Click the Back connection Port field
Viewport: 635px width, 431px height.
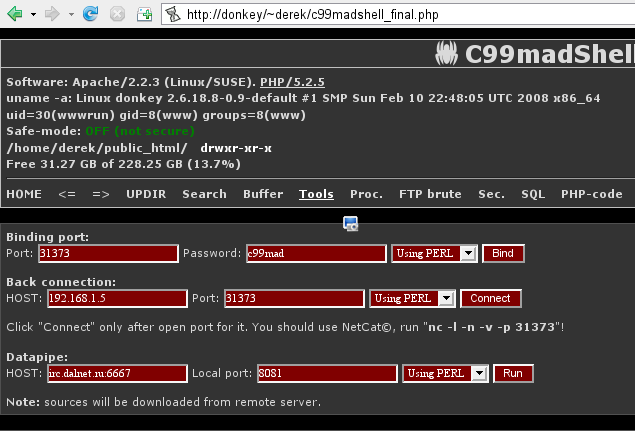[x=294, y=299]
